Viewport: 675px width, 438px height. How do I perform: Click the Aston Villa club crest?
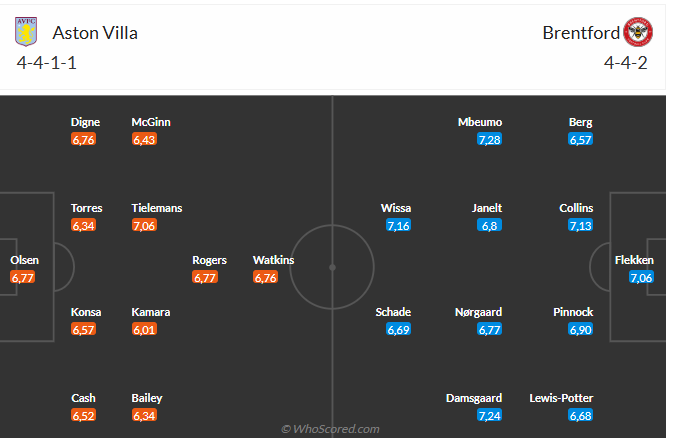(x=25, y=32)
